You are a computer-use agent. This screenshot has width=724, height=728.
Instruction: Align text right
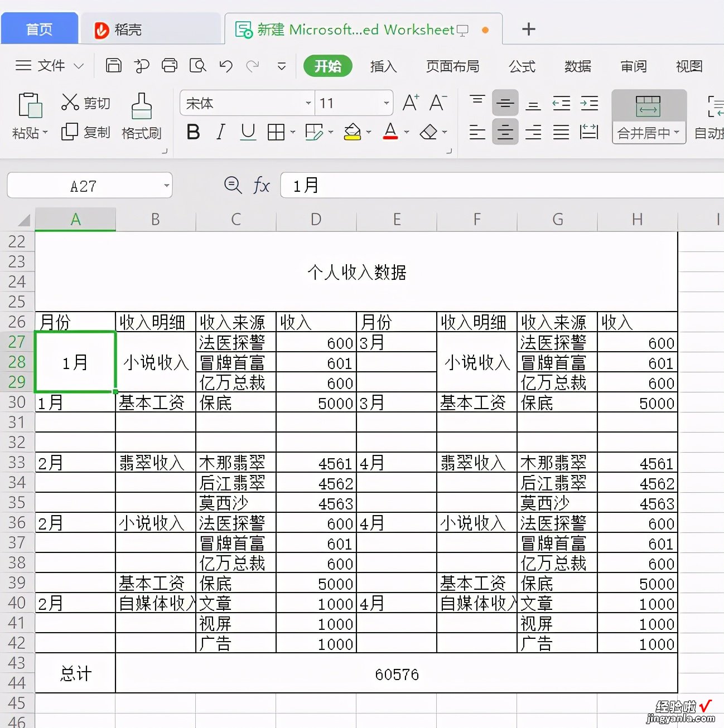[533, 132]
